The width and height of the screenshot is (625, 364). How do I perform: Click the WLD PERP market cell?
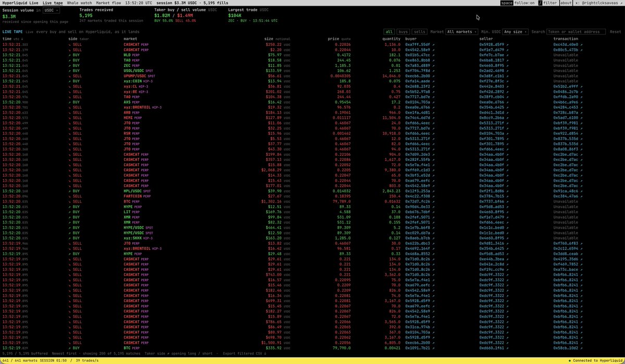132,55
